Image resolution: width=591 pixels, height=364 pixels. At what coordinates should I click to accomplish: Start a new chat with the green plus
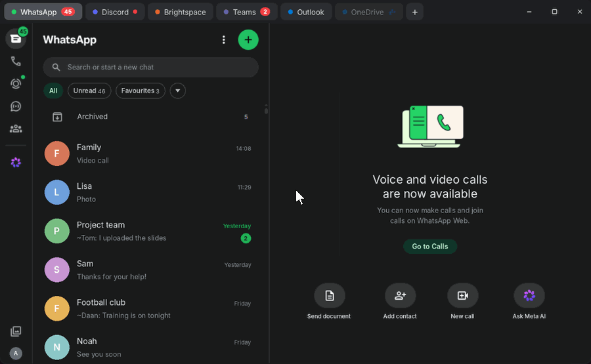[248, 40]
